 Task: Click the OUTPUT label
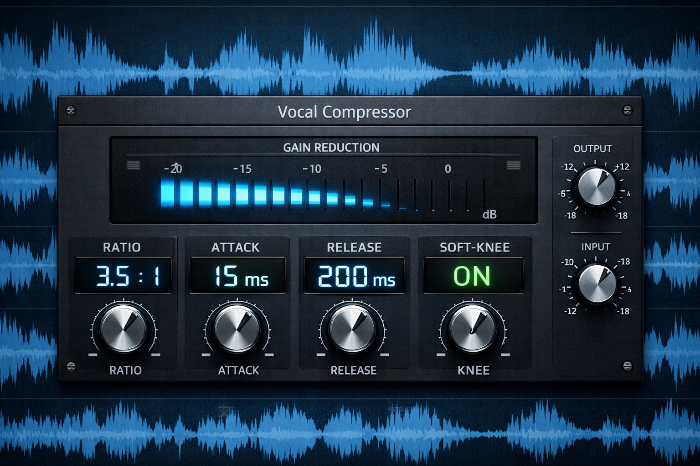pyautogui.click(x=592, y=149)
